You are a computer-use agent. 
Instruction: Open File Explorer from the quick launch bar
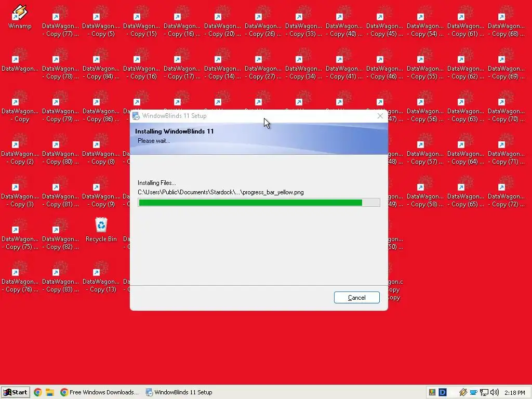pyautogui.click(x=50, y=392)
